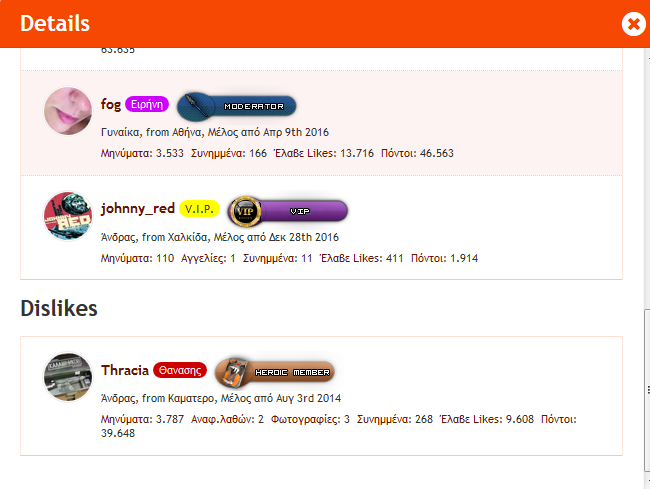The width and height of the screenshot is (650, 489).
Task: Open fog's profile avatar
Action: (68, 111)
